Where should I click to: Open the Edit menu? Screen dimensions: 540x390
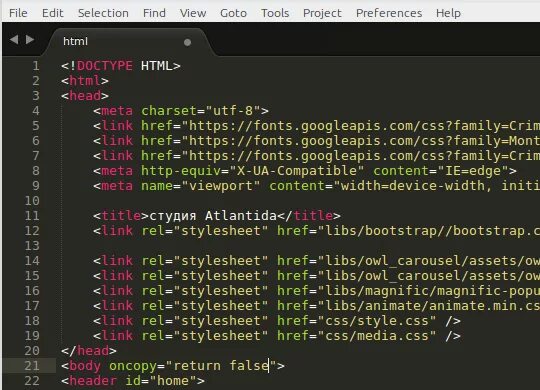(x=52, y=13)
